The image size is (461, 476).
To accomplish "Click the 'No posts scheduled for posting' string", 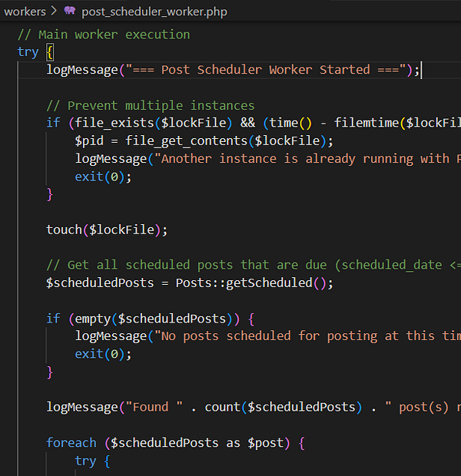I will coord(307,336).
